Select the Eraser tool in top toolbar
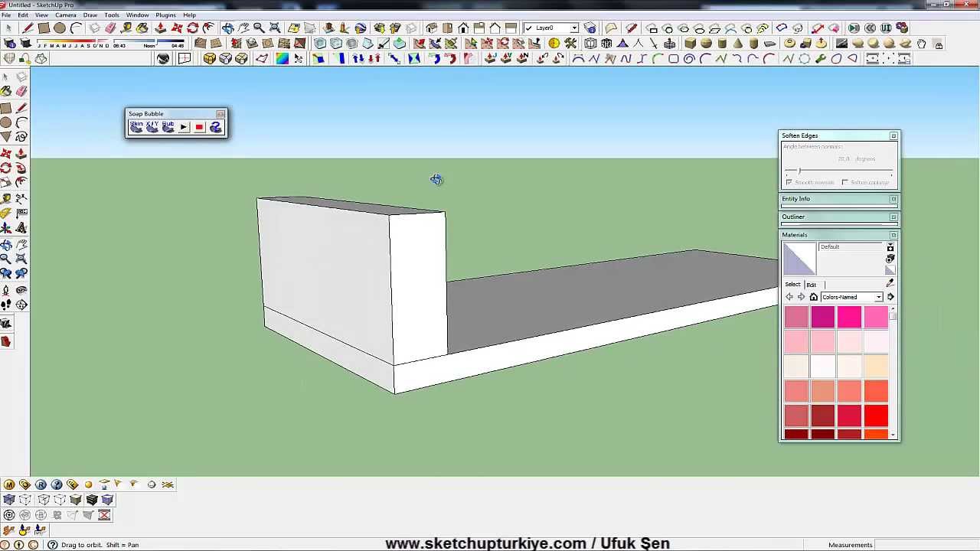The height and width of the screenshot is (551, 980). pyautogui.click(x=110, y=28)
